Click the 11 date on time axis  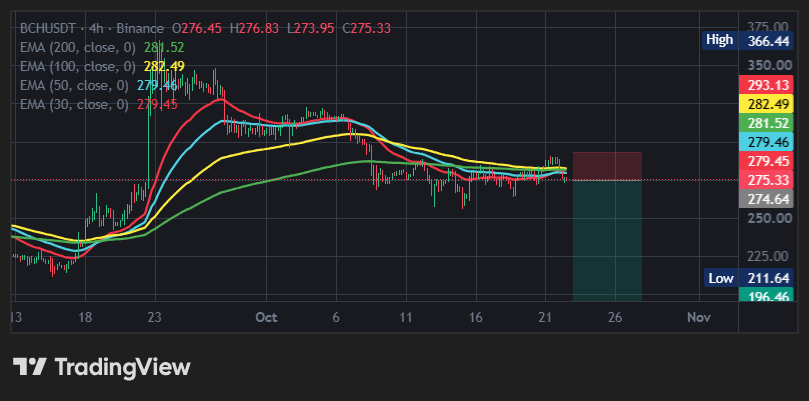[x=406, y=317]
